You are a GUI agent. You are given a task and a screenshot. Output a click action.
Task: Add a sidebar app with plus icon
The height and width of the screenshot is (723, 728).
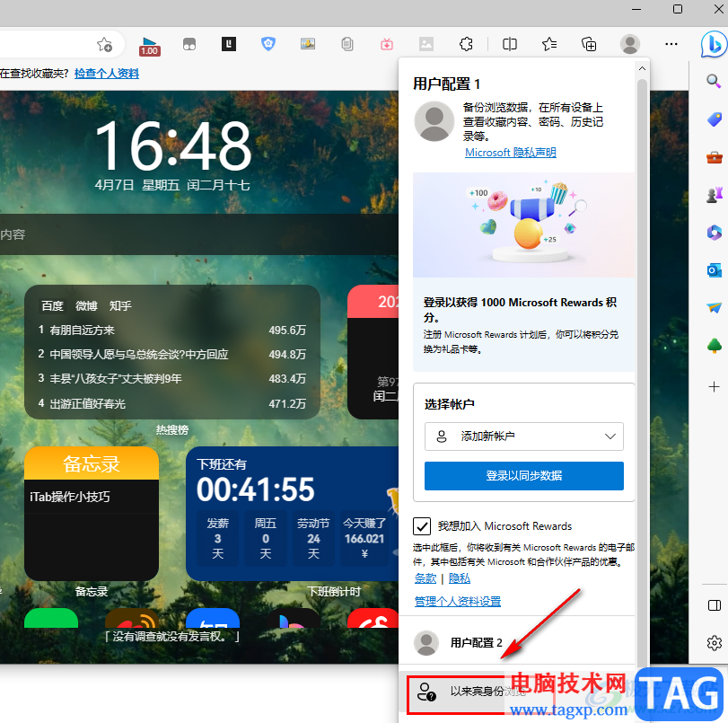pos(714,386)
